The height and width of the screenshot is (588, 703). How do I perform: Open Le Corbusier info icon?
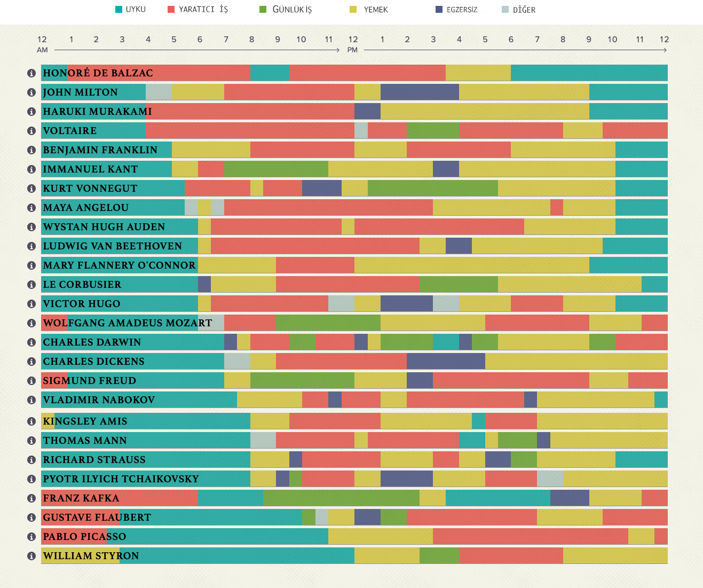point(31,285)
